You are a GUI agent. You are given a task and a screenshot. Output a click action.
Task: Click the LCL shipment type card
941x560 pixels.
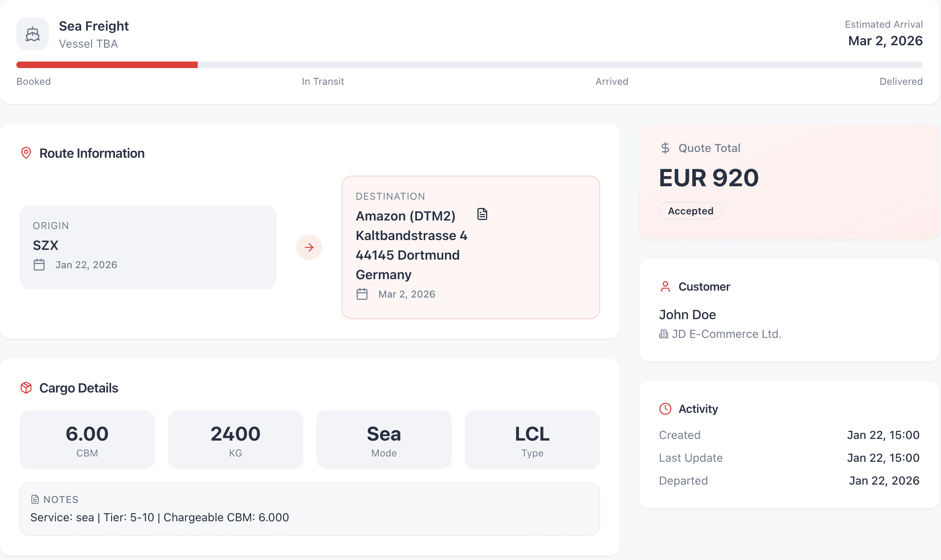coord(532,439)
